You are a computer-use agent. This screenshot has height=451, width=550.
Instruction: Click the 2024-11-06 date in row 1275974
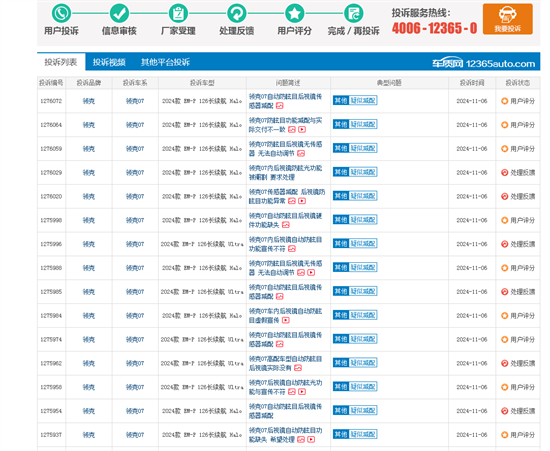[x=472, y=339]
